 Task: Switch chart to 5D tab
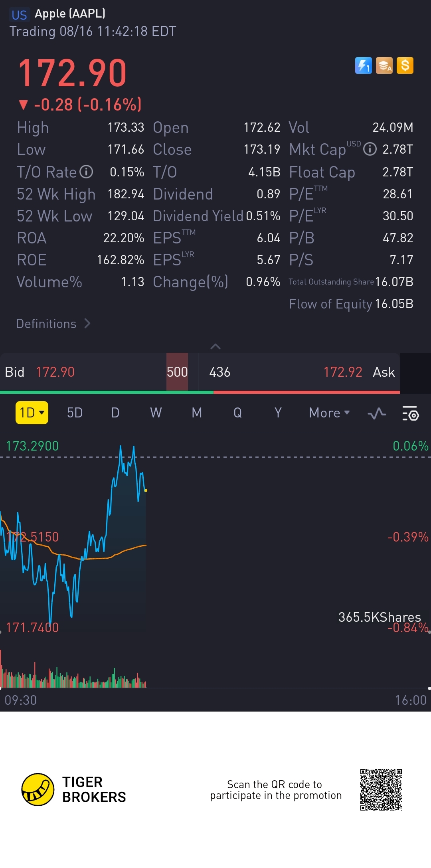pos(75,413)
